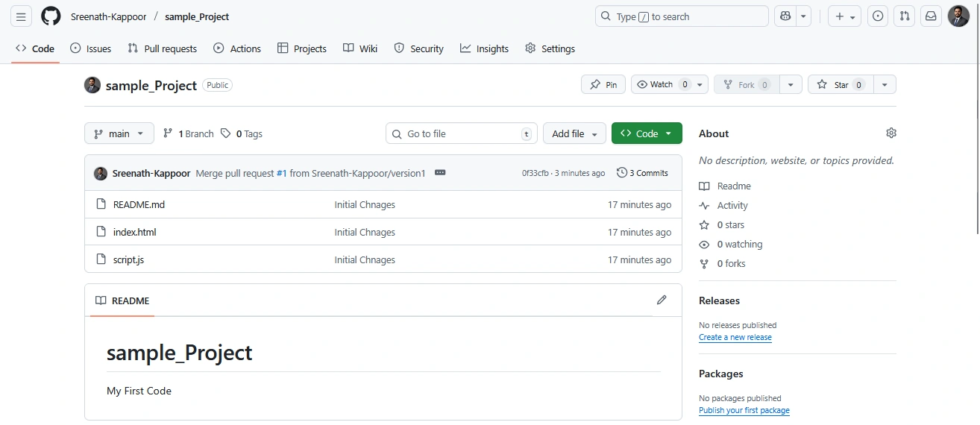Click Sreenath-Kappoor commit author name
The image size is (980, 425).
[151, 173]
